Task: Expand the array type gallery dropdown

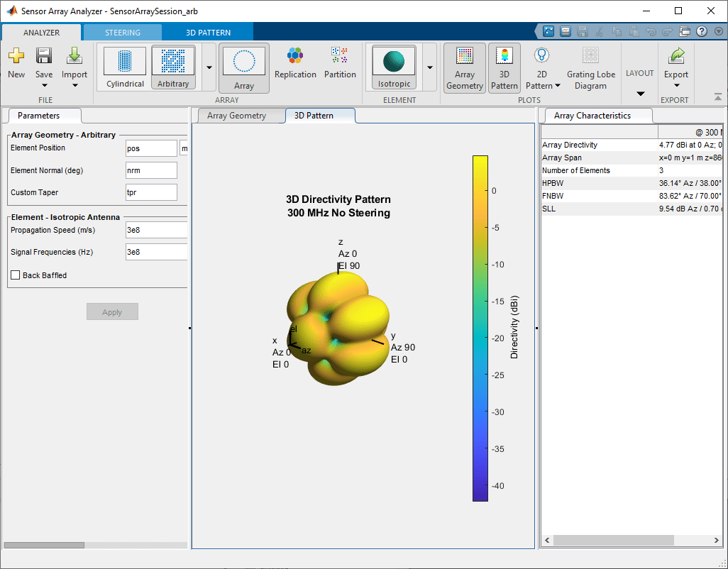Action: click(209, 67)
